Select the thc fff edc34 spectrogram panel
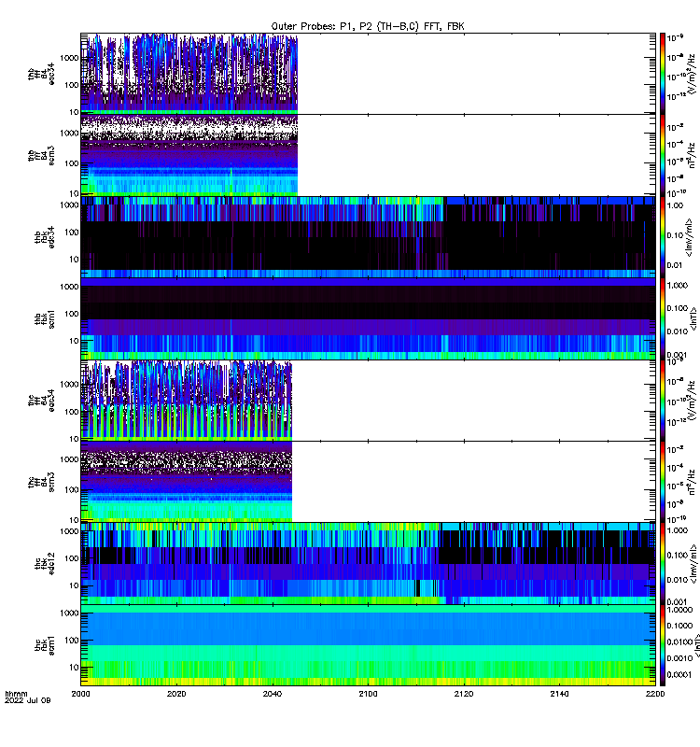 pos(368,401)
